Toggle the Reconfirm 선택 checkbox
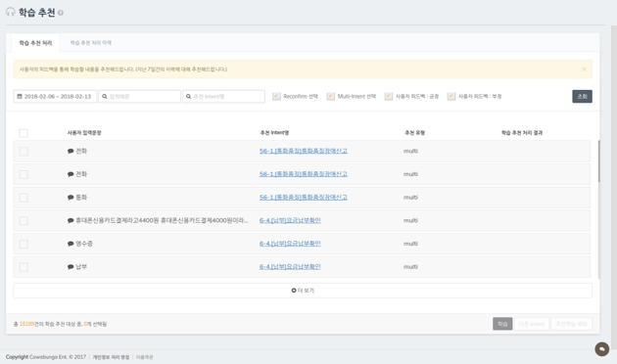The width and height of the screenshot is (617, 364). pos(276,96)
